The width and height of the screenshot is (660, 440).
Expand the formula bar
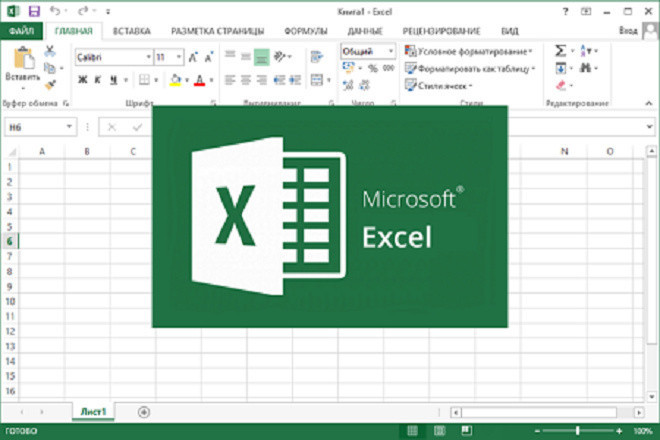click(649, 127)
